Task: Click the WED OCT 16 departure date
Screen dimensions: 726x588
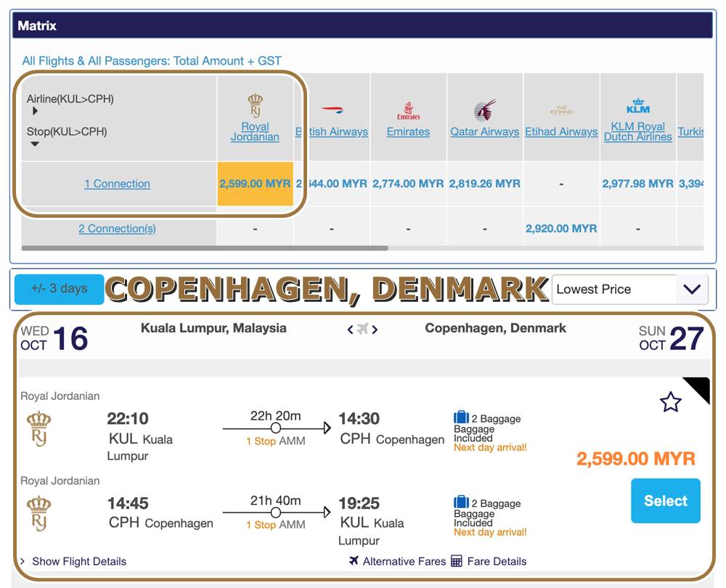Action: click(54, 338)
